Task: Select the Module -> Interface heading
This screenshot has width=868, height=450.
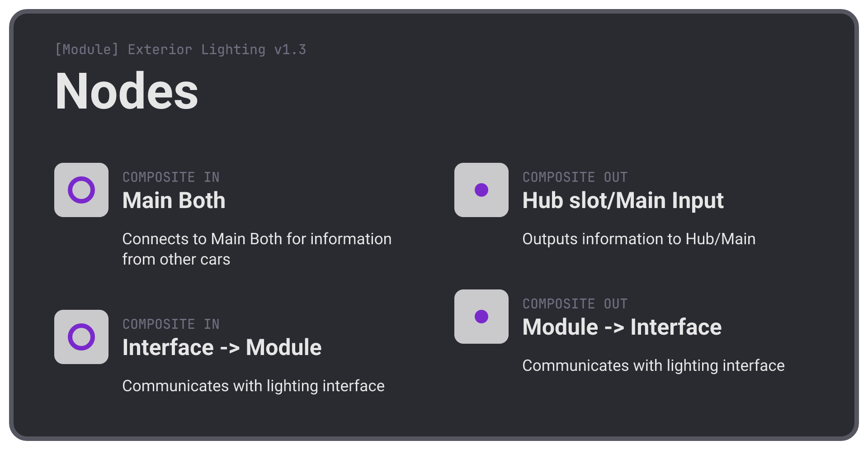Action: coord(622,327)
